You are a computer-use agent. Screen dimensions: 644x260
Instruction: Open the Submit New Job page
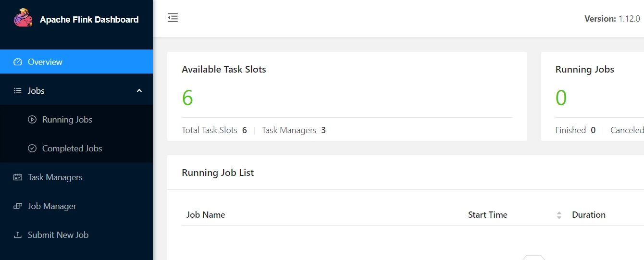pos(76,235)
